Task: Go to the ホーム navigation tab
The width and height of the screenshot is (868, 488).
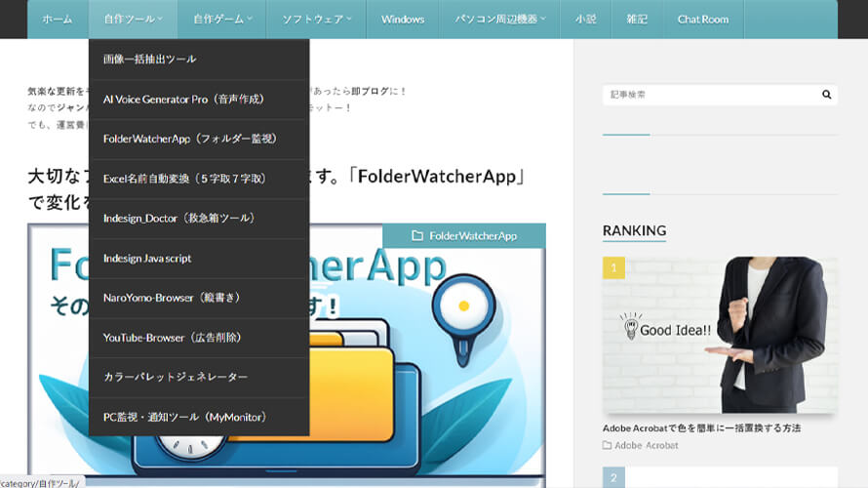Action: [x=58, y=19]
